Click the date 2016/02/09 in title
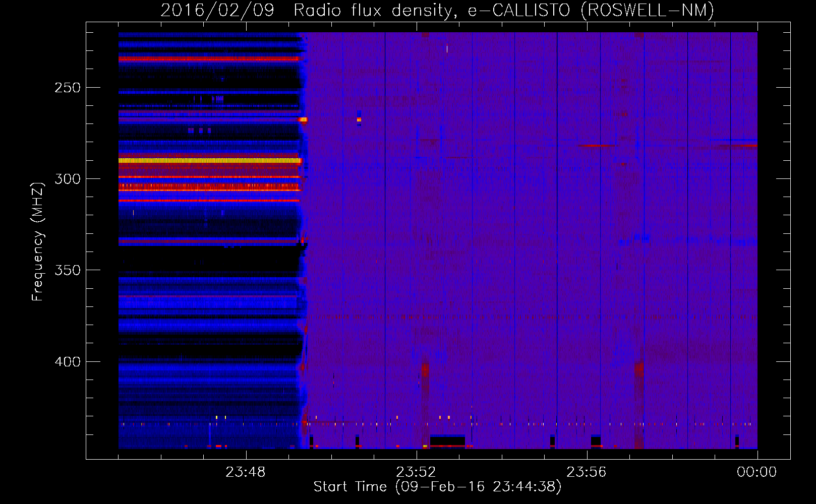Image resolution: width=816 pixels, height=504 pixels. tap(217, 10)
